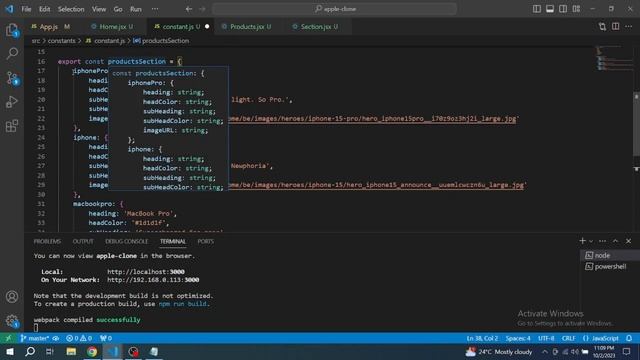Image resolution: width=640 pixels, height=360 pixels.
Task: Open the Explorer view in activity bar
Action: [12, 30]
